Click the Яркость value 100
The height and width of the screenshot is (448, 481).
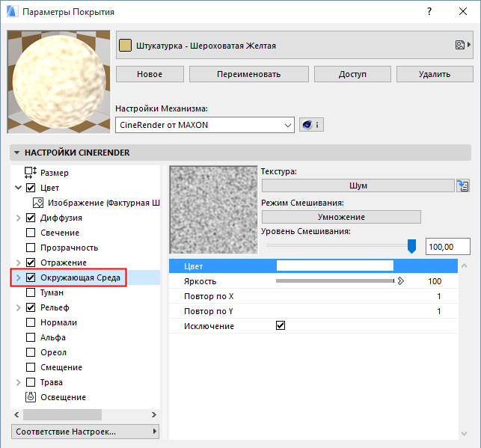point(435,281)
